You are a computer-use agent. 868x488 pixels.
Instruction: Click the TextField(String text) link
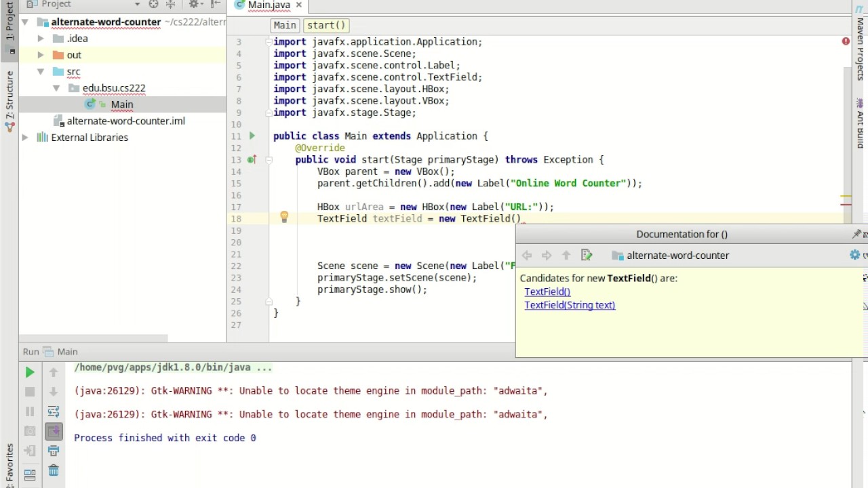click(570, 305)
